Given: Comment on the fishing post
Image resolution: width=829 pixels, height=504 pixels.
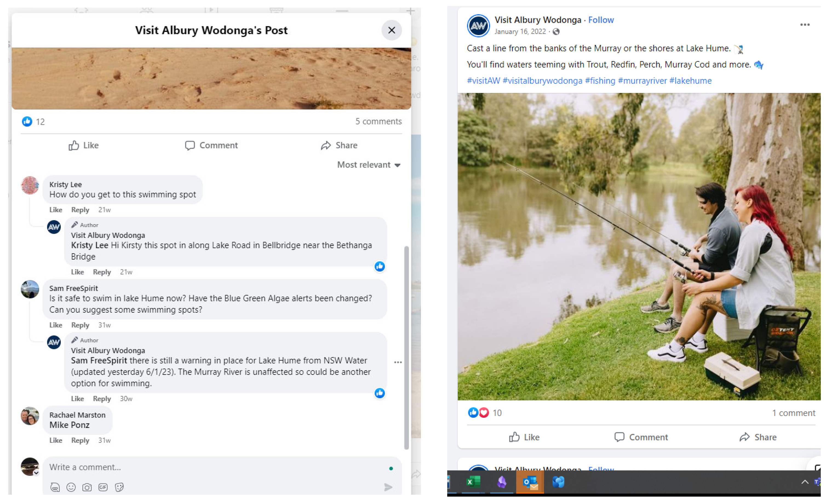Looking at the screenshot, I should (641, 437).
